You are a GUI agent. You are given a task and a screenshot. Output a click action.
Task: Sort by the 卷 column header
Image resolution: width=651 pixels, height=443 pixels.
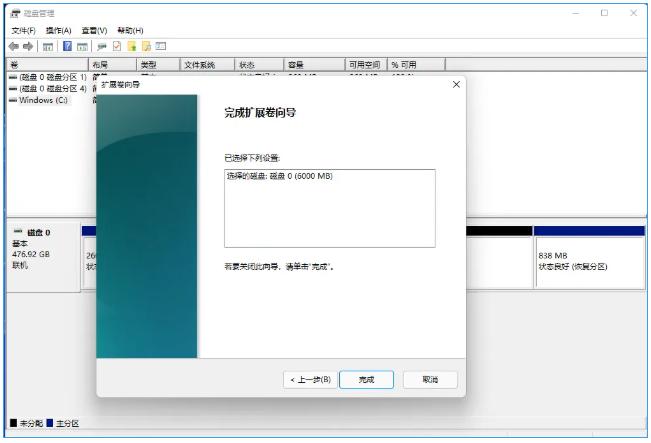click(47, 65)
